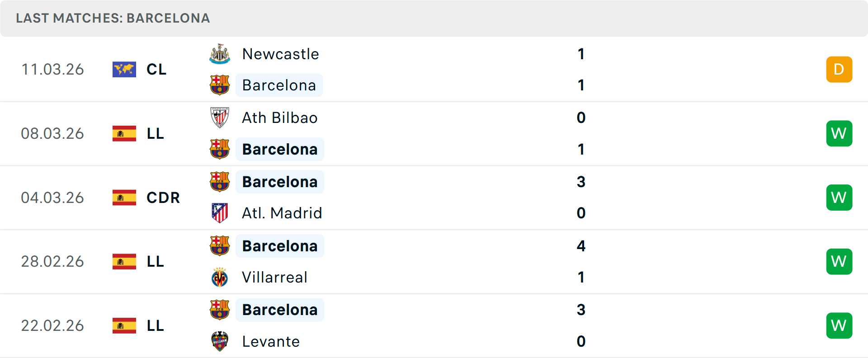Click the Atl. Madrid club crest
Viewport: 868px width, 358px height.
[220, 212]
